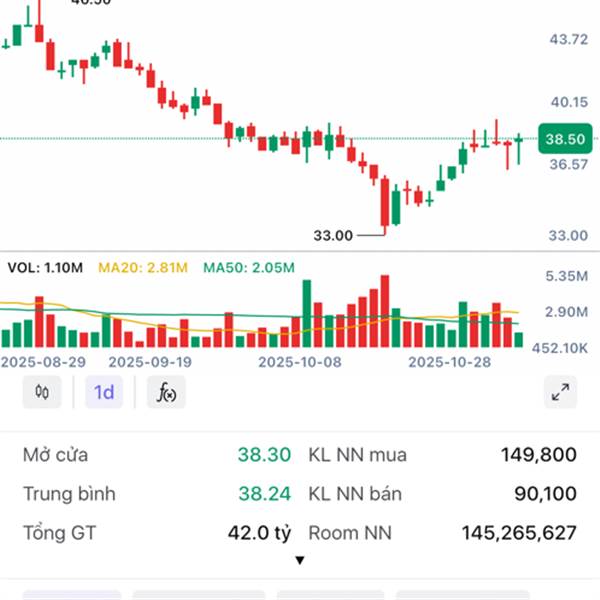Click the KL NN mua label
Image resolution: width=600 pixels, height=600 pixels.
coord(357,455)
